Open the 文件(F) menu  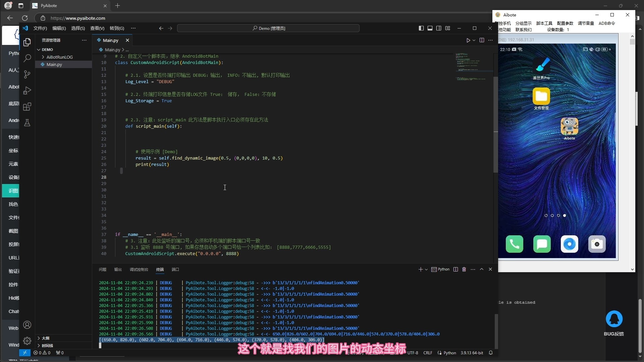[x=40, y=28]
